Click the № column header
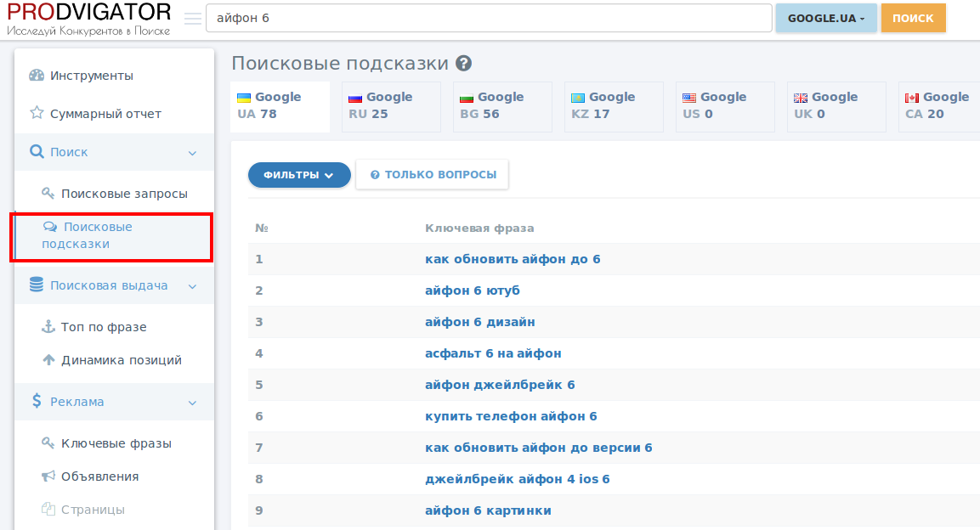 [261, 228]
